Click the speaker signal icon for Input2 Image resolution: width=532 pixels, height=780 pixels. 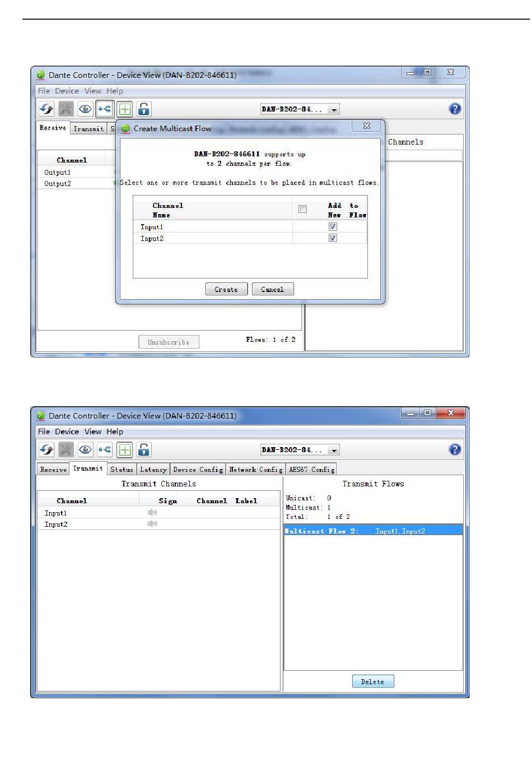(x=152, y=523)
